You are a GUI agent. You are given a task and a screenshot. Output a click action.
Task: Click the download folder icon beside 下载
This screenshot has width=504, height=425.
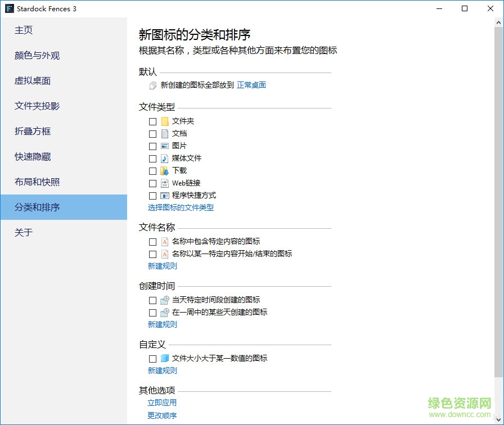(165, 171)
